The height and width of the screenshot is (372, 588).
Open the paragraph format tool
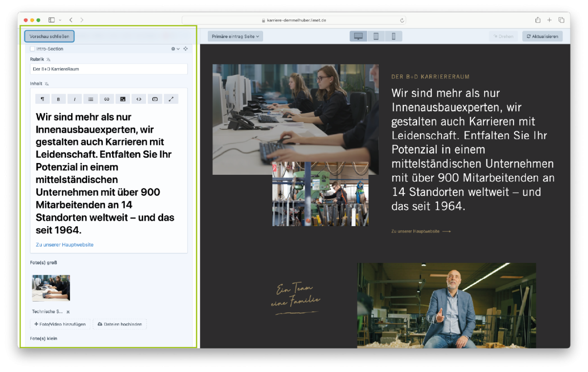[x=43, y=99]
